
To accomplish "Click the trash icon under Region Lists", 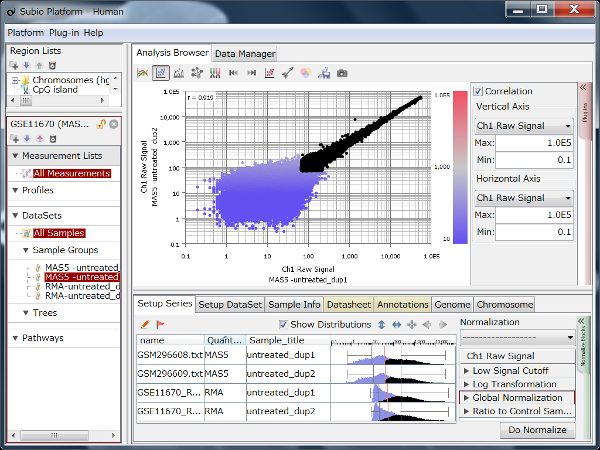I will coord(52,64).
